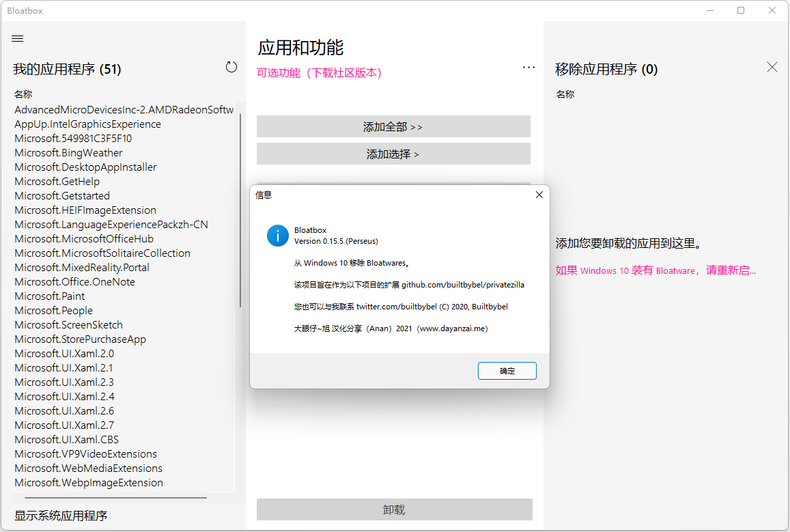Close the 移除应用程序 panel with its X
Screen dimensions: 790x532
(772, 67)
